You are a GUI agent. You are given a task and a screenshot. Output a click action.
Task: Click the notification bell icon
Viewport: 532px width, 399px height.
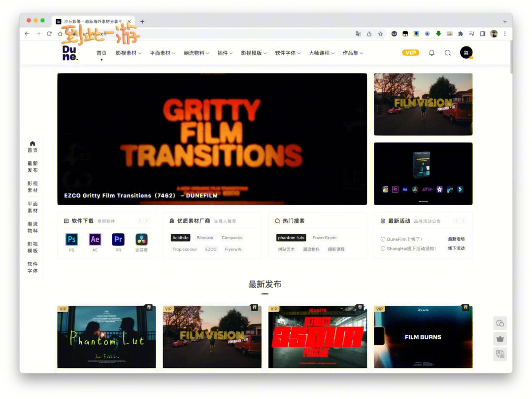432,53
